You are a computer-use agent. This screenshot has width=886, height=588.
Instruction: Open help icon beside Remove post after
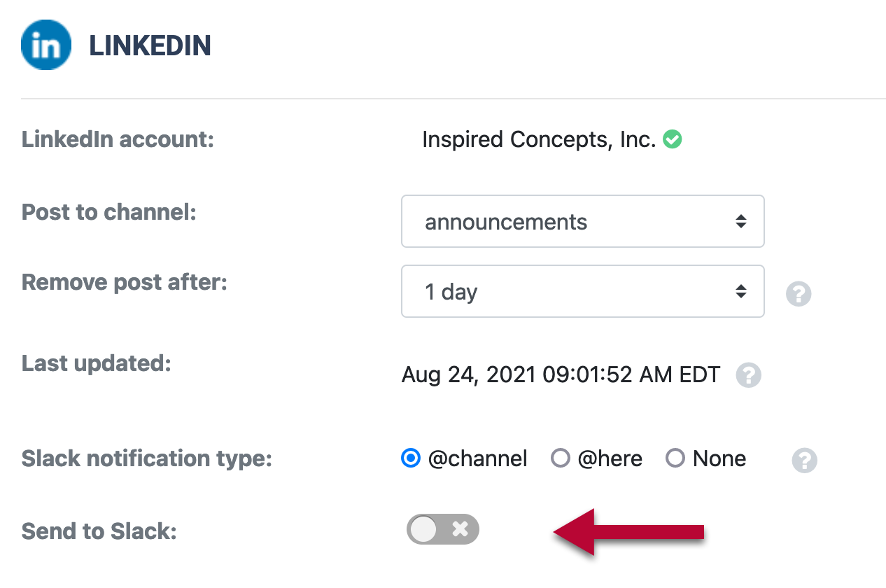(x=799, y=293)
